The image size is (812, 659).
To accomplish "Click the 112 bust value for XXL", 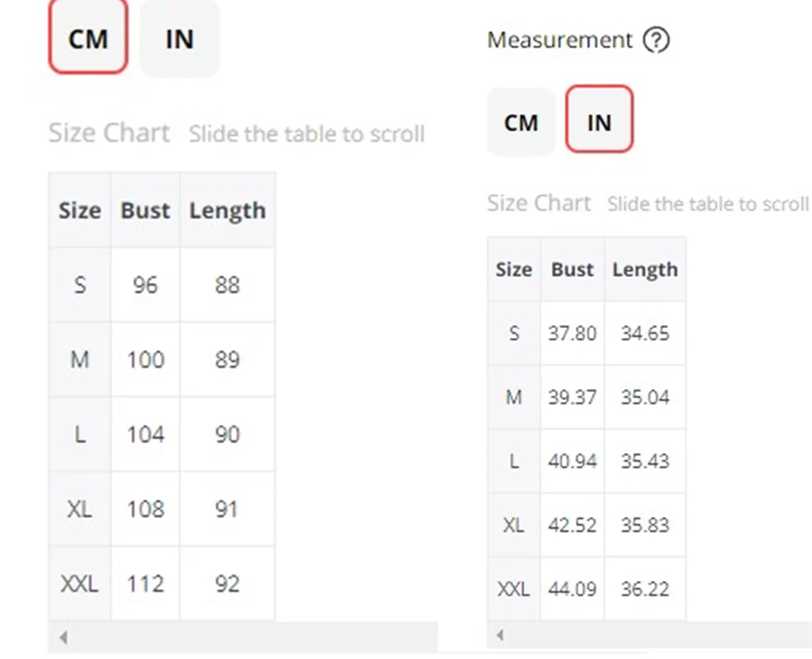I will pos(145,584).
